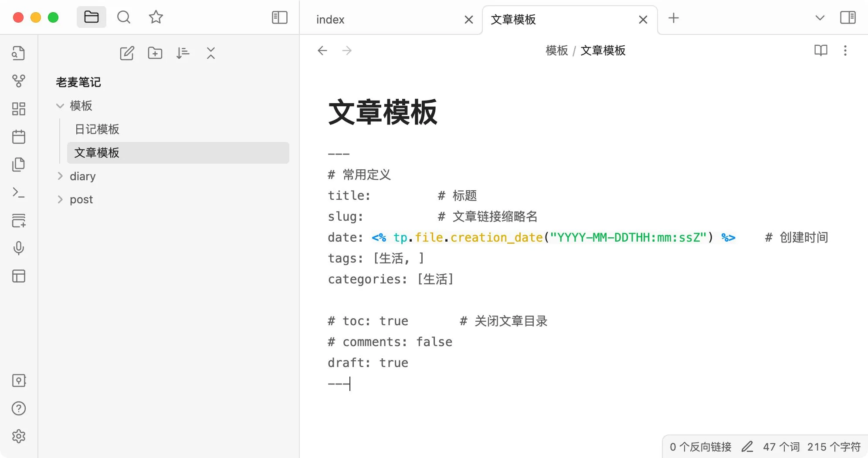Click 文章模板 in the breadcrumb
This screenshot has width=868, height=458.
[x=603, y=51]
